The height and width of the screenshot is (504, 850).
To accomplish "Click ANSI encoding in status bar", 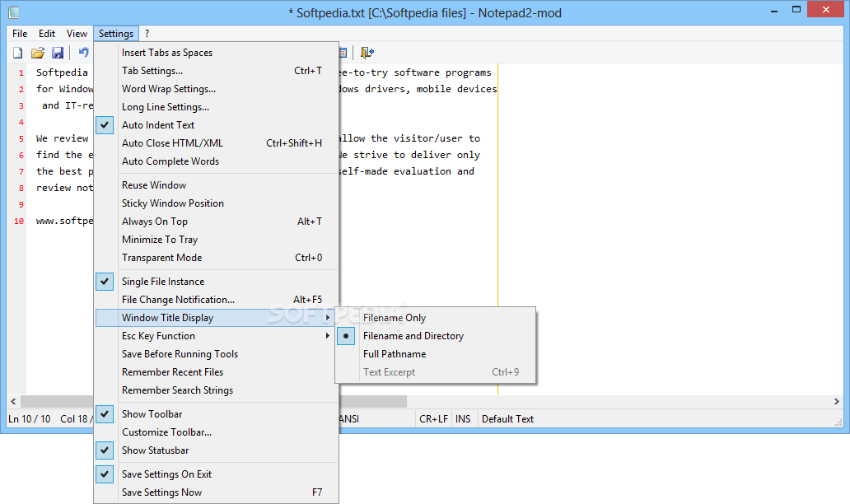I will tap(349, 419).
